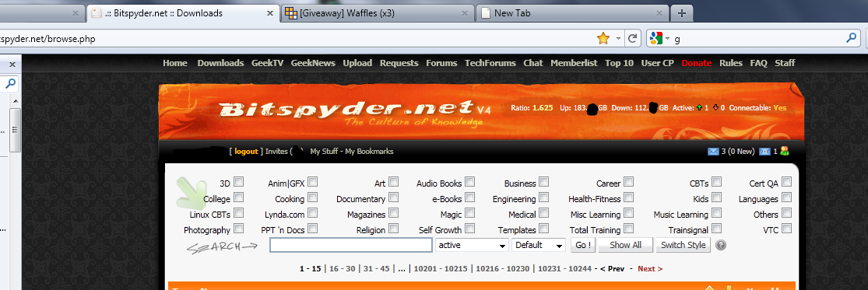The width and height of the screenshot is (868, 290).
Task: Enable the Anim|GFX category checkbox
Action: click(312, 182)
